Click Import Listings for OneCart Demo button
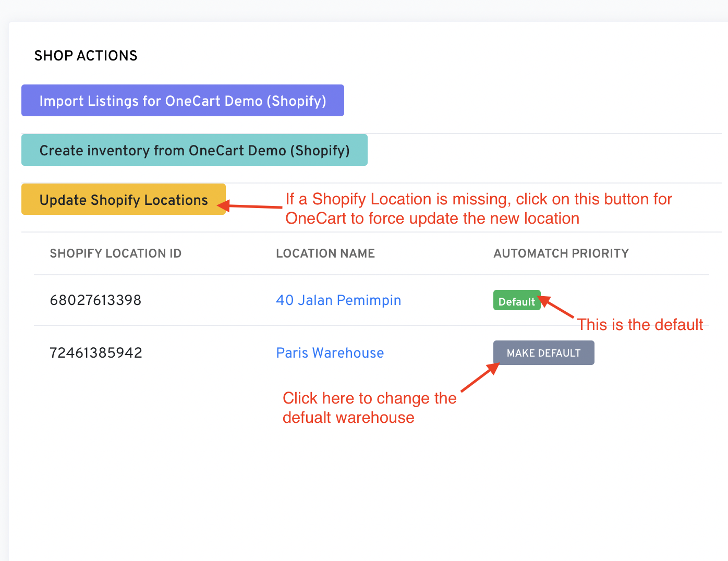Screen dimensions: 728x561 183,101
